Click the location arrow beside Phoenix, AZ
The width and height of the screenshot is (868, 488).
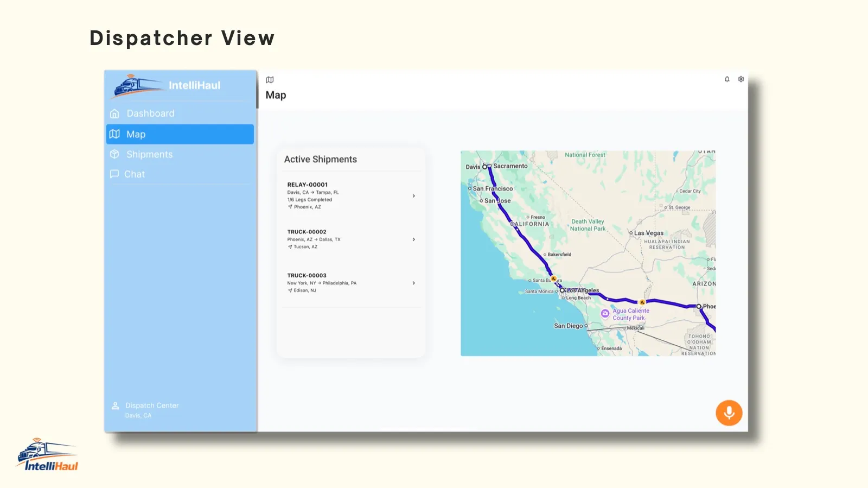290,207
